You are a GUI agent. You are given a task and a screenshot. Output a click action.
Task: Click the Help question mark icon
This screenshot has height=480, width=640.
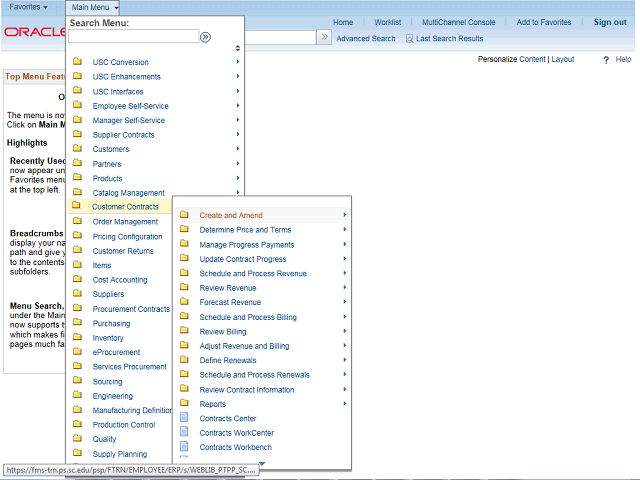coord(606,60)
